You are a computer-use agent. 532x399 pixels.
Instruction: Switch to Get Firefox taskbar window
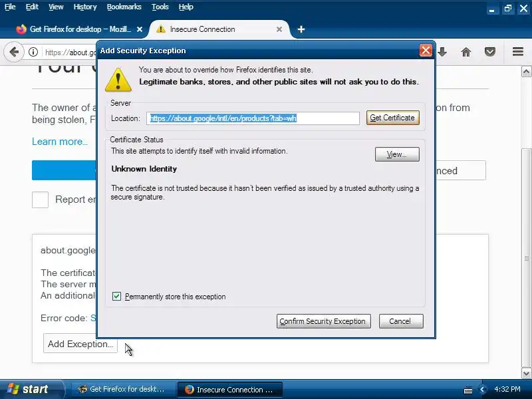pyautogui.click(x=122, y=389)
